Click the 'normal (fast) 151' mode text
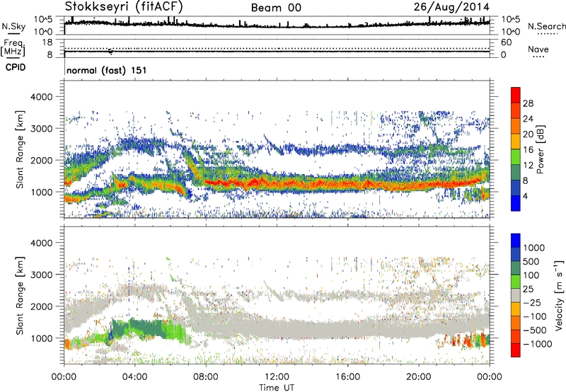 [107, 70]
